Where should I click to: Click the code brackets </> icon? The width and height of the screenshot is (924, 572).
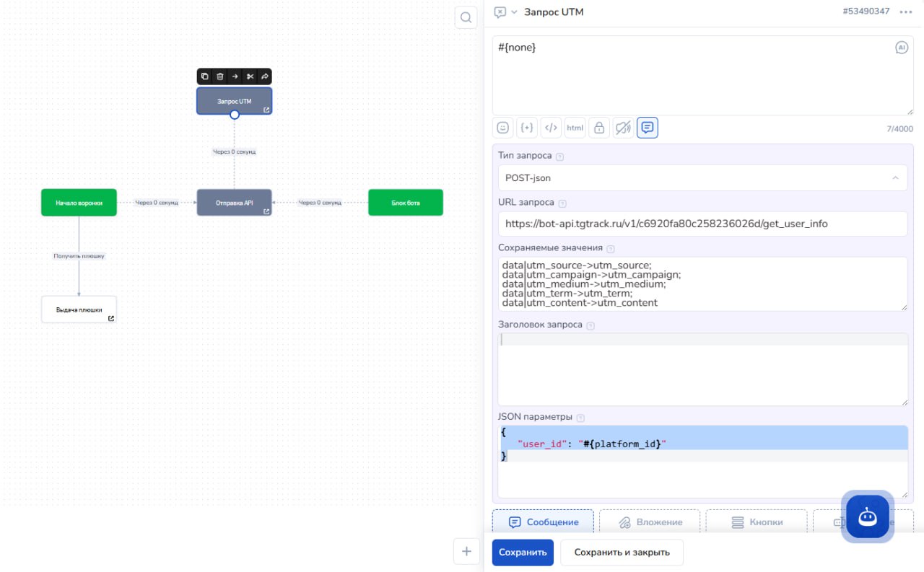(551, 128)
